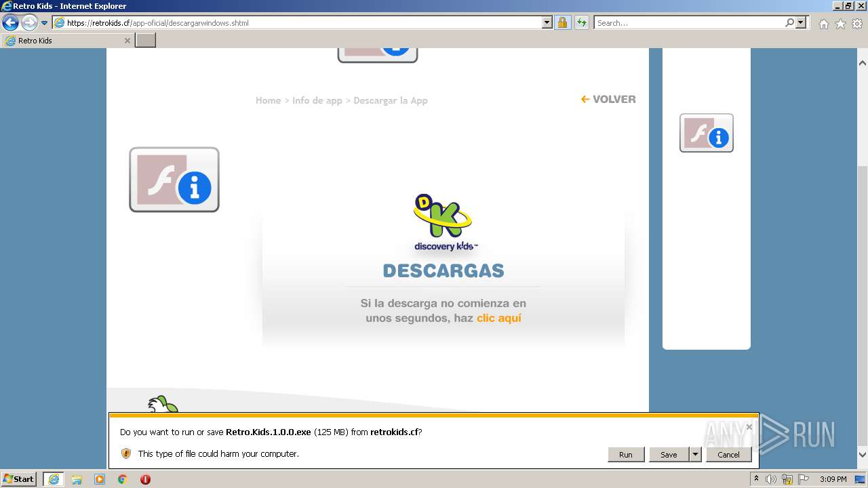The width and height of the screenshot is (868, 488).
Task: Open the search provider dropdown
Action: pyautogui.click(x=801, y=22)
